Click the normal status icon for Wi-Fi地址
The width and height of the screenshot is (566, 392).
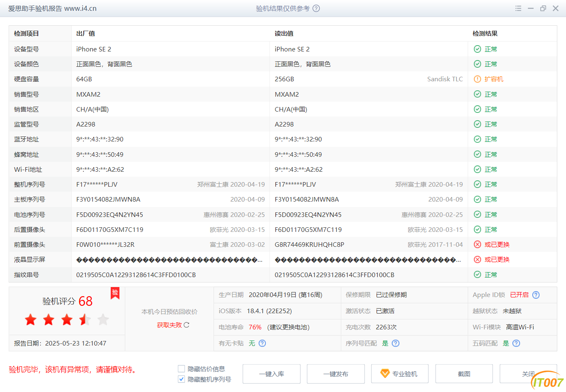click(477, 169)
